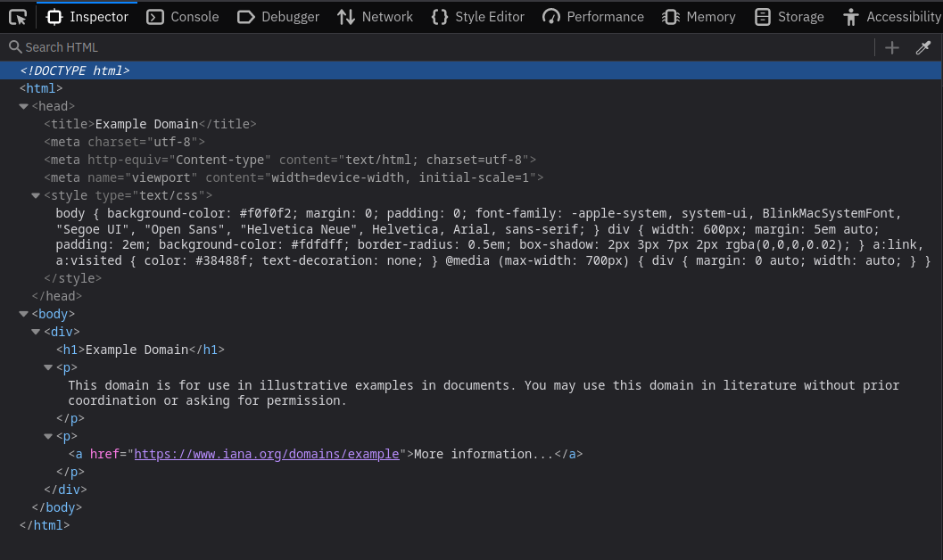Collapse the head element node

[x=24, y=106]
